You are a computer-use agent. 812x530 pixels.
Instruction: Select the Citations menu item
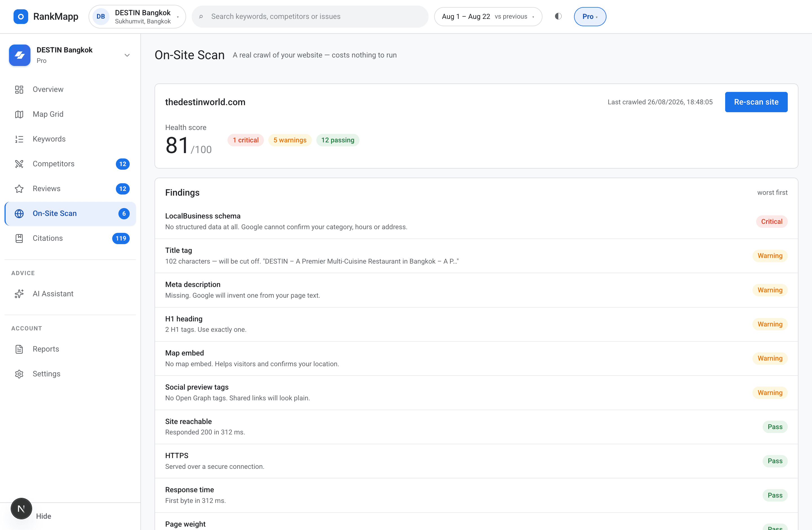(x=70, y=238)
